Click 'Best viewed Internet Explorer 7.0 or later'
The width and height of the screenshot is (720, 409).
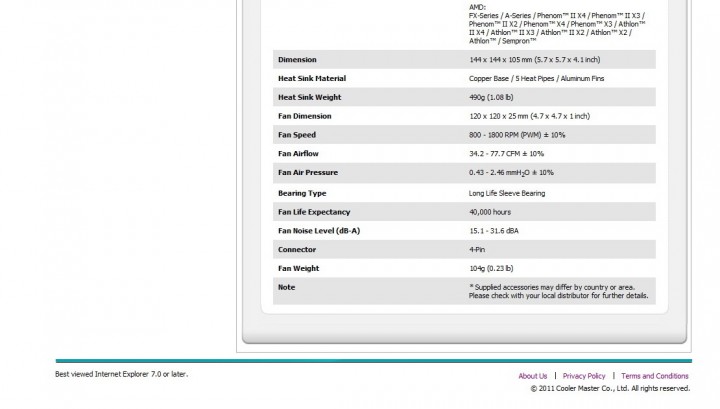(121, 374)
